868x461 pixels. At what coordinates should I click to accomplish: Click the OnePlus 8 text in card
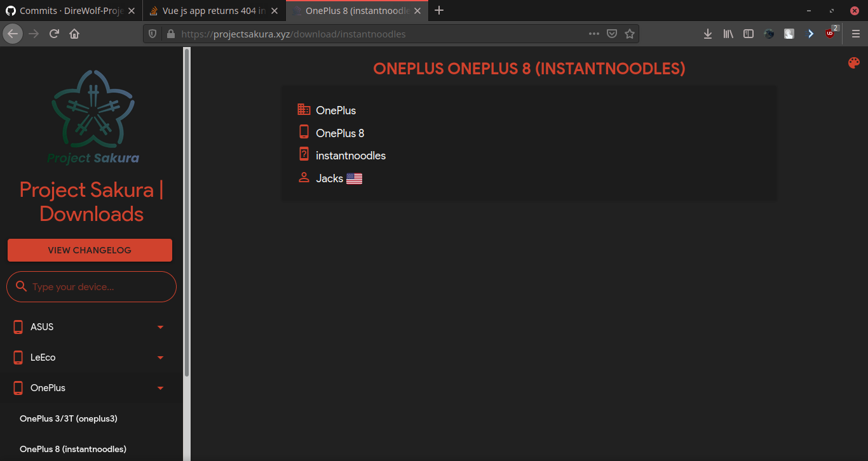click(x=340, y=133)
